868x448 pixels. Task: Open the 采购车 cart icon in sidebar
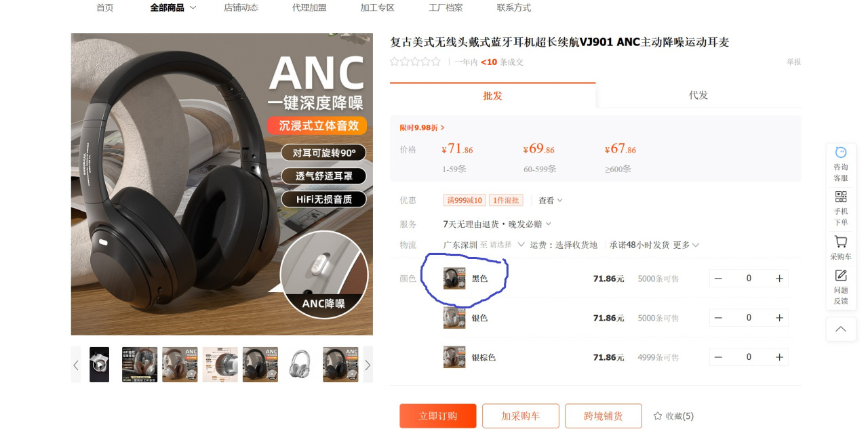[x=841, y=248]
